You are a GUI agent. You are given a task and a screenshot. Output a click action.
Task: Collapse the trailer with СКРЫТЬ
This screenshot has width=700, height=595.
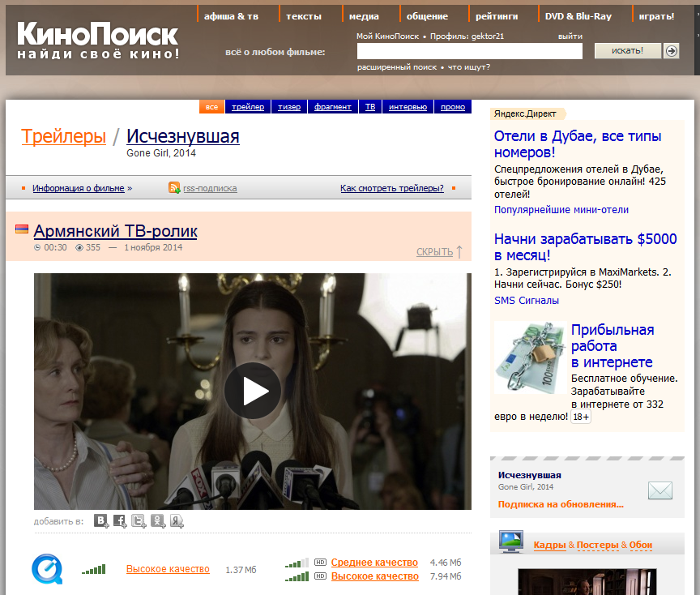click(434, 252)
